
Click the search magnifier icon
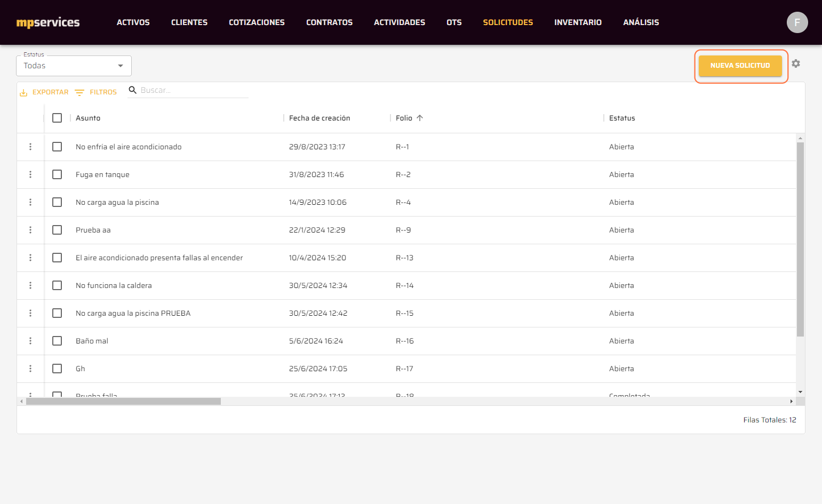[x=133, y=90]
